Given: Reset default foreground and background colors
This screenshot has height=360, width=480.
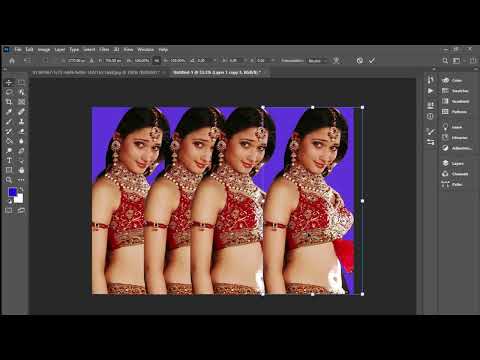Looking at the screenshot, I should point(10,201).
